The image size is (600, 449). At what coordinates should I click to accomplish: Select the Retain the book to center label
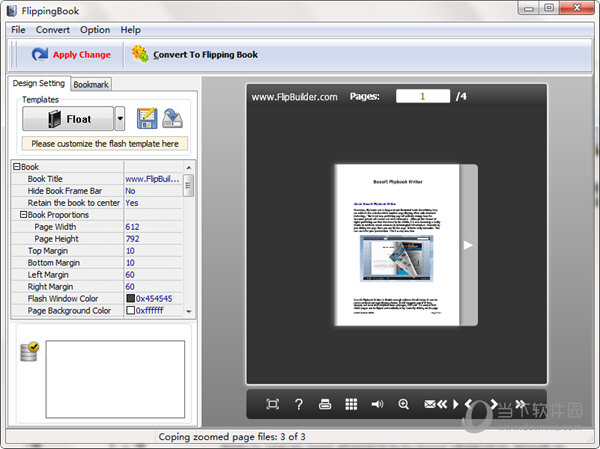pos(73,202)
